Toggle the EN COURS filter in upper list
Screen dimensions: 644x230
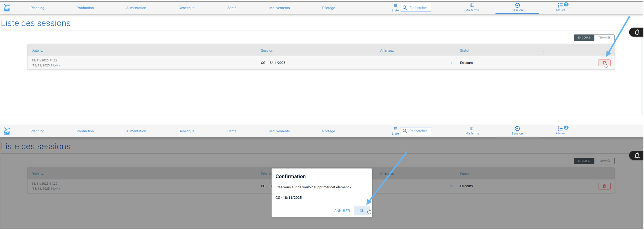tap(584, 38)
